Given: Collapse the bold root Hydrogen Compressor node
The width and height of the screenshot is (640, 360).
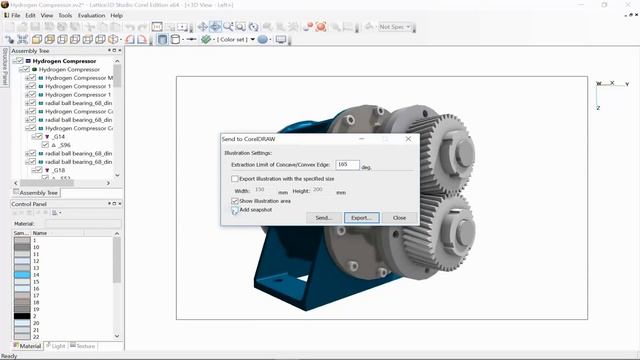Looking at the screenshot, I should pos(14,61).
